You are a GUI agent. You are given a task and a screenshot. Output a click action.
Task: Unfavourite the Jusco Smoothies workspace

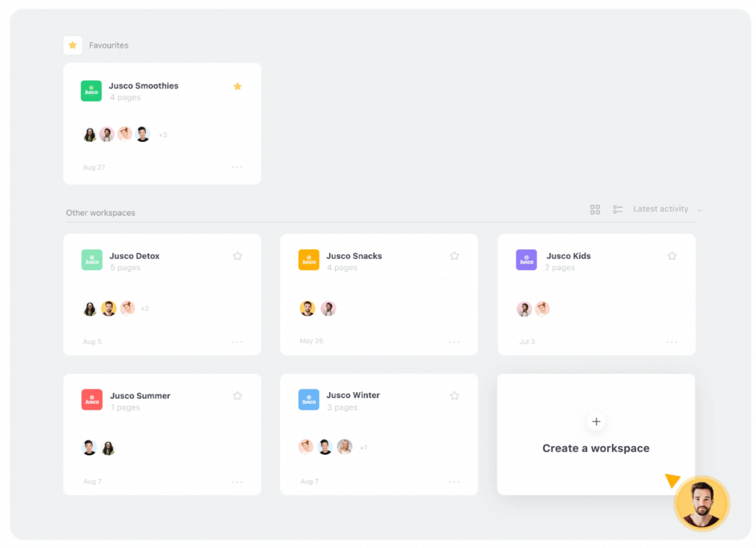(x=237, y=86)
